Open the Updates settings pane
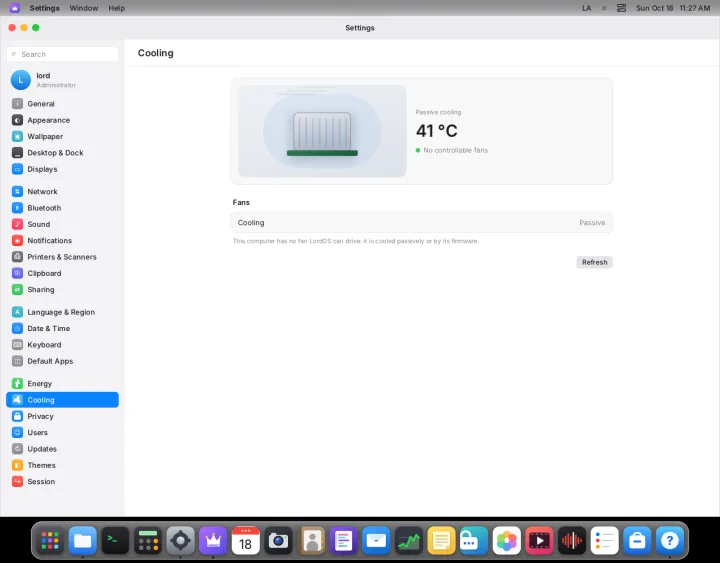720x563 pixels. point(62,449)
